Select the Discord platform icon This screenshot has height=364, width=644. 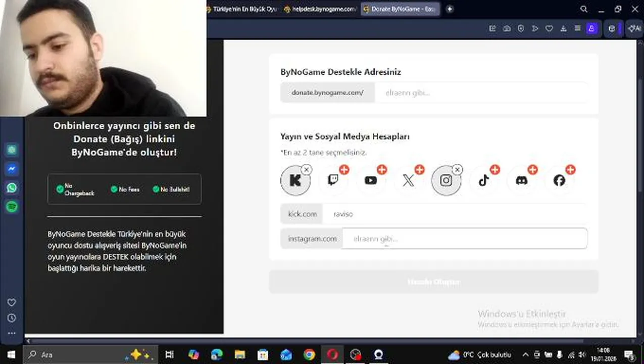click(521, 180)
